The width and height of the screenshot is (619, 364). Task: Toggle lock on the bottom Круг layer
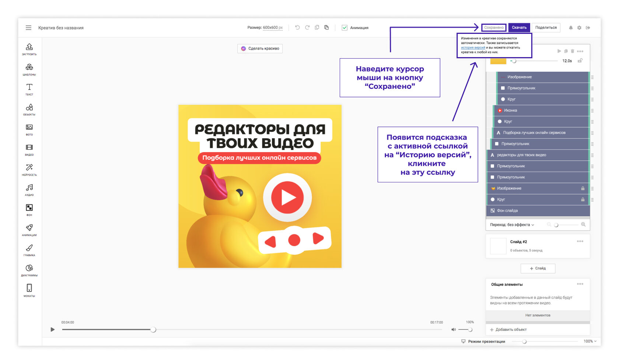tap(583, 199)
